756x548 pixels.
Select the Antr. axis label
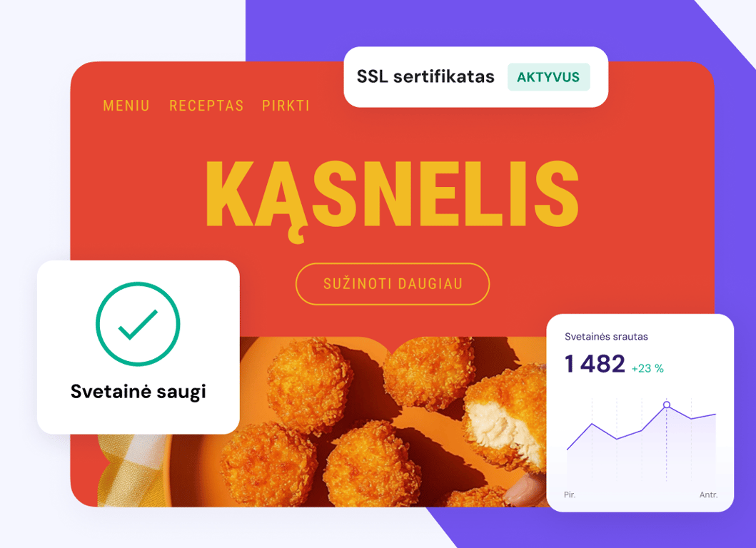[708, 494]
